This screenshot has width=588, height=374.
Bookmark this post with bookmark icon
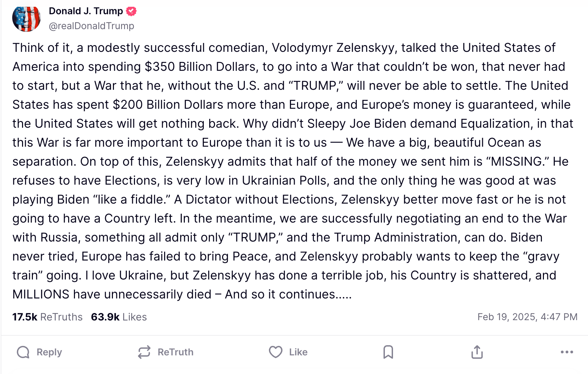[388, 352]
